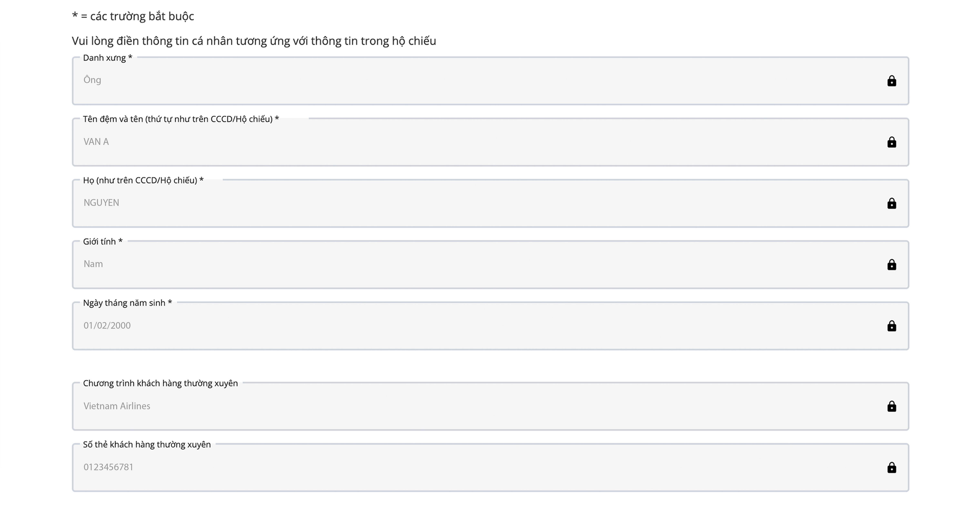Click the NGUYEN surname input field

(456, 203)
